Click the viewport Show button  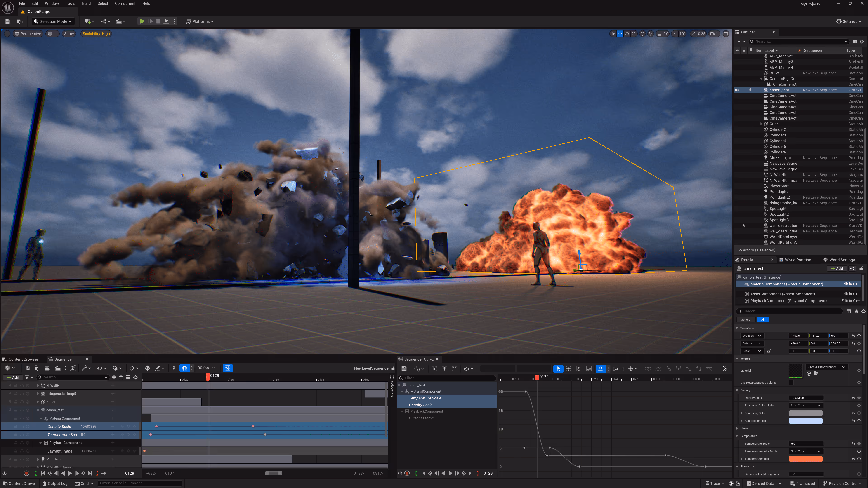point(69,34)
